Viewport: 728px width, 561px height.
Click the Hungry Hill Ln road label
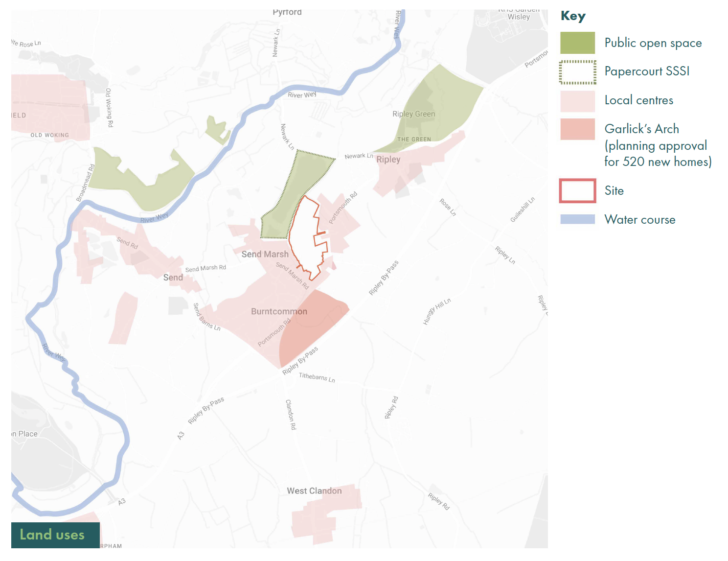[x=437, y=311]
